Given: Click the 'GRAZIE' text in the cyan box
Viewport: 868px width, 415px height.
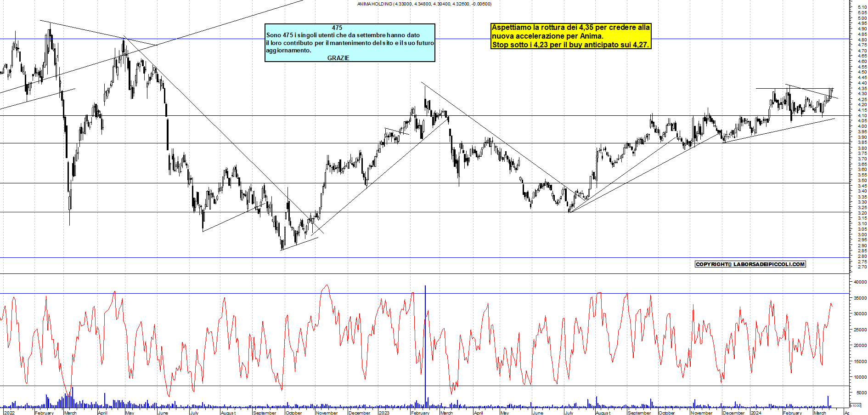Looking at the screenshot, I should point(338,58).
